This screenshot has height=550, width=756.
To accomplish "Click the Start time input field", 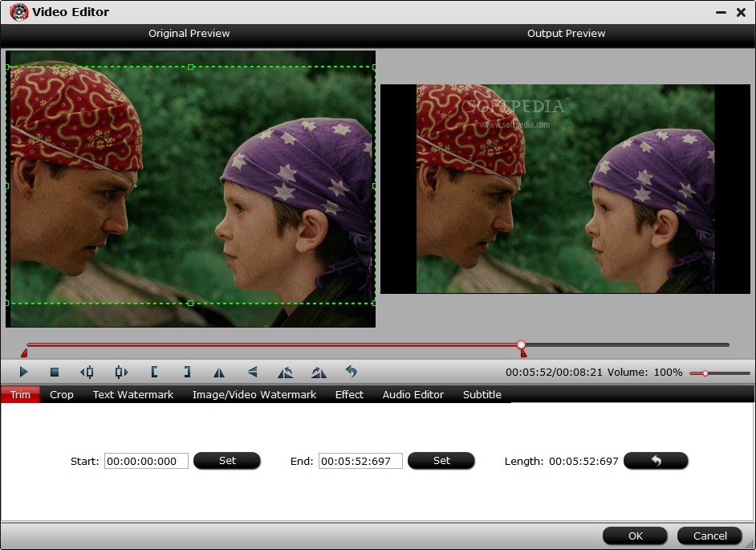I will (146, 461).
